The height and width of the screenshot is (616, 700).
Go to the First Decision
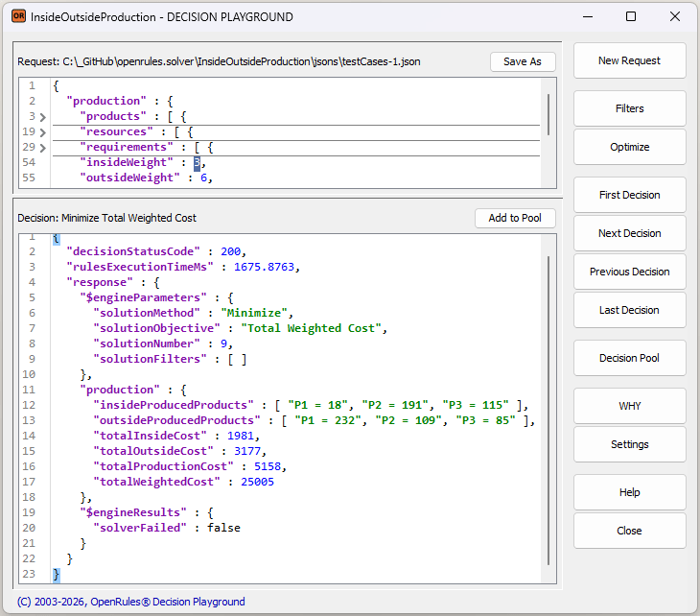[629, 195]
